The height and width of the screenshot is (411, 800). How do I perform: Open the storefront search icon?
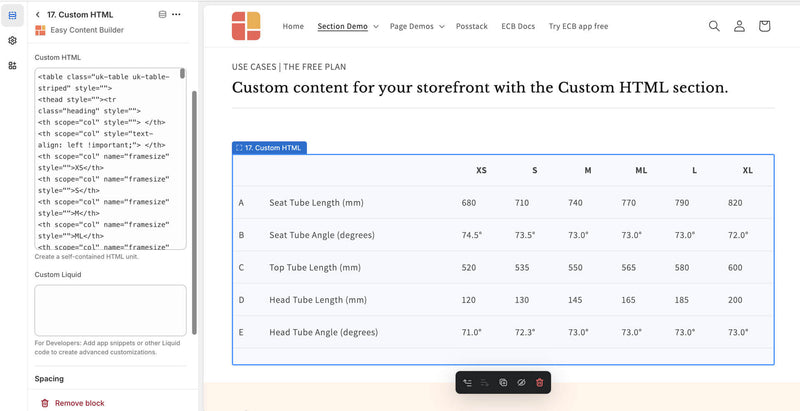pos(714,26)
